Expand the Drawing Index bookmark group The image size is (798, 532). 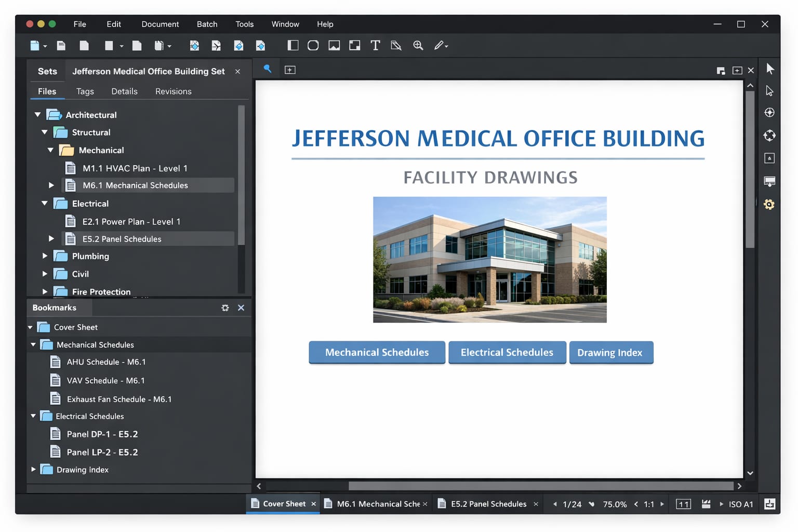[33, 469]
